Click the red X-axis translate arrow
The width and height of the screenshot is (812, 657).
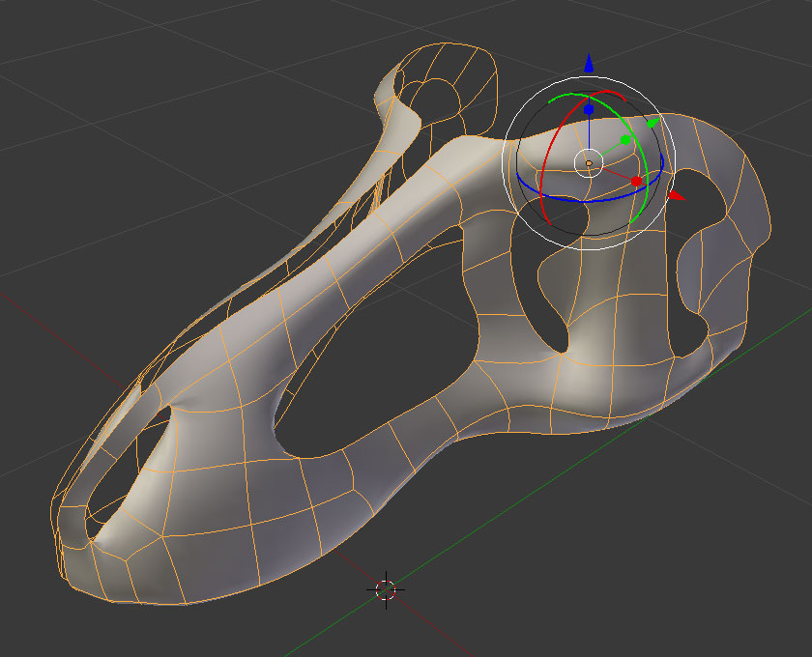click(677, 195)
